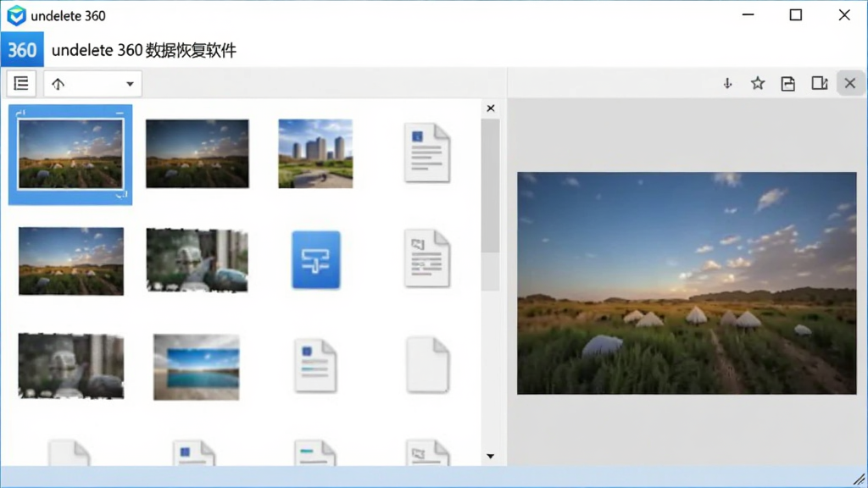Screen dimensions: 868x488
Task: Select the second field landscape thumbnail in top row
Action: point(197,154)
